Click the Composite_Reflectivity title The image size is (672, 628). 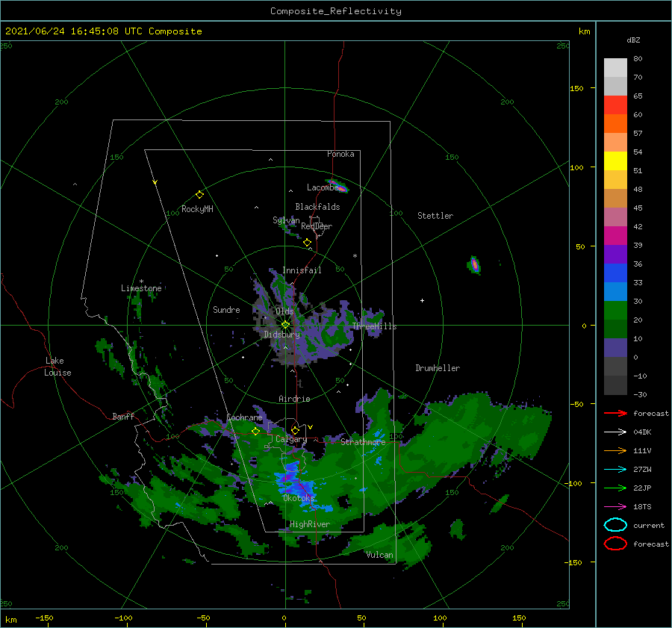point(336,11)
